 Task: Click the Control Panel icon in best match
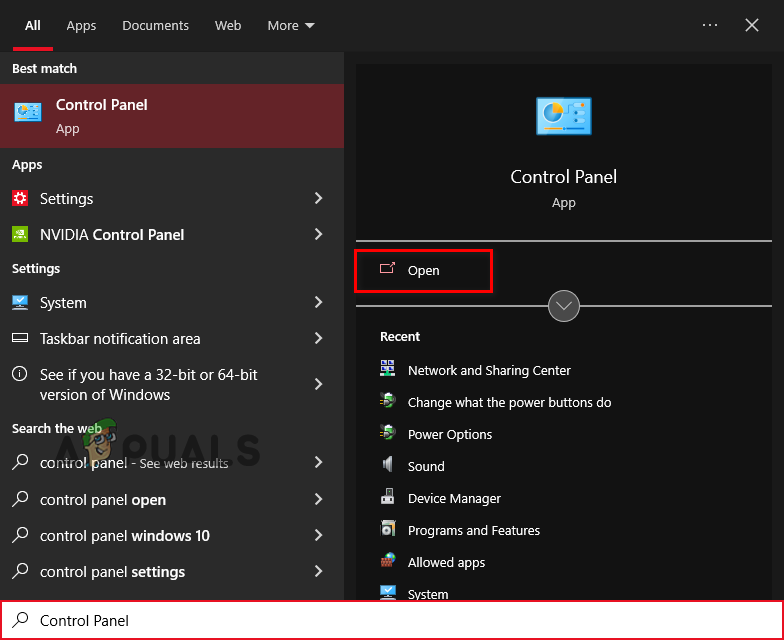pyautogui.click(x=28, y=115)
